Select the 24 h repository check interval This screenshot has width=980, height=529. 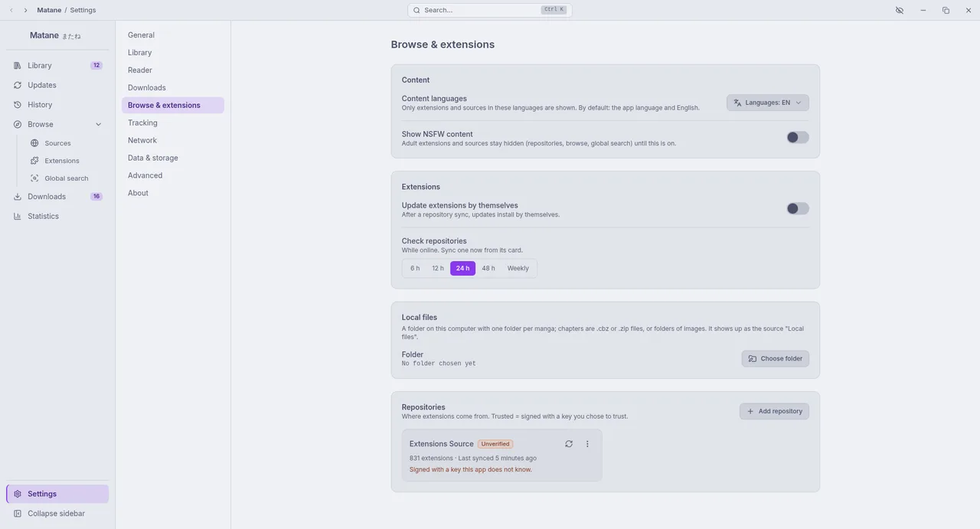[x=462, y=268]
